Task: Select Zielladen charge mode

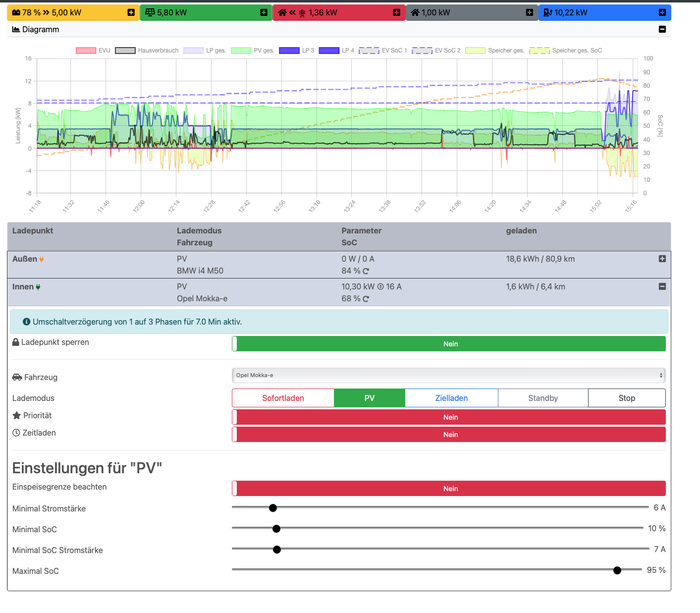Action: (451, 398)
